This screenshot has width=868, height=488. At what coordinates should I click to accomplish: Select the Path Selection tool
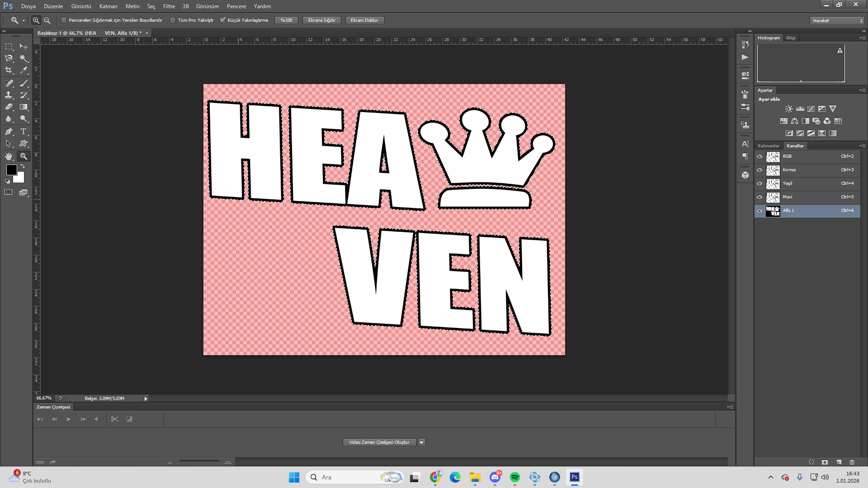[x=9, y=144]
